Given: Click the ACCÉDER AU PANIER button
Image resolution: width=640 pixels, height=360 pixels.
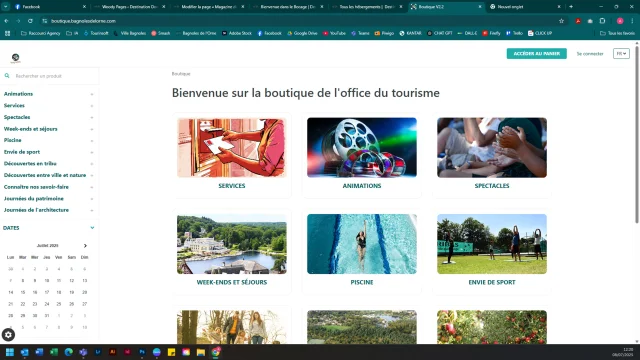Looking at the screenshot, I should pyautogui.click(x=537, y=53).
